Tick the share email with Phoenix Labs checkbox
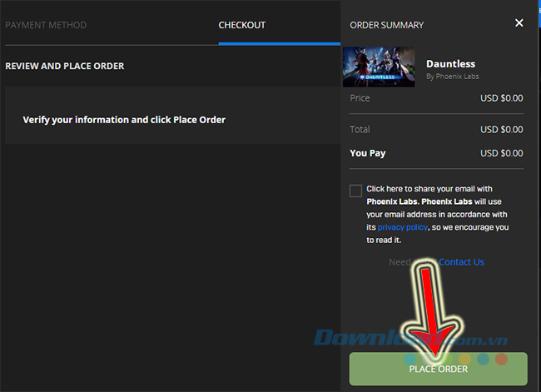 point(355,191)
